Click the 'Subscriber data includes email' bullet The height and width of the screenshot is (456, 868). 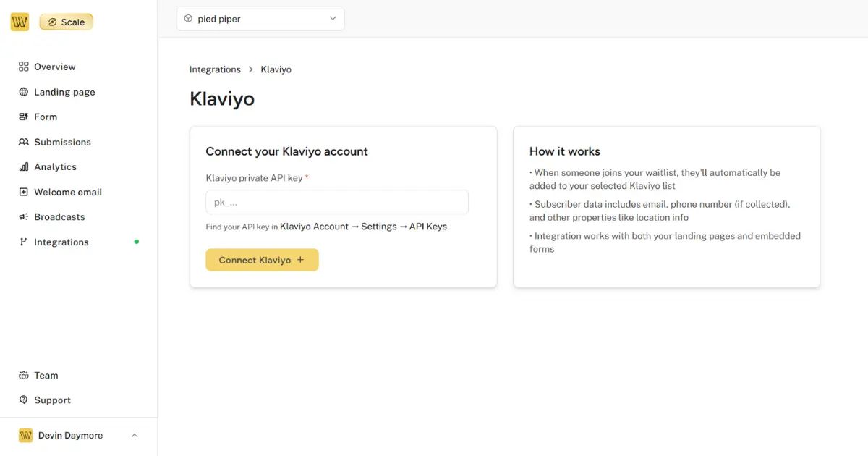coord(660,211)
